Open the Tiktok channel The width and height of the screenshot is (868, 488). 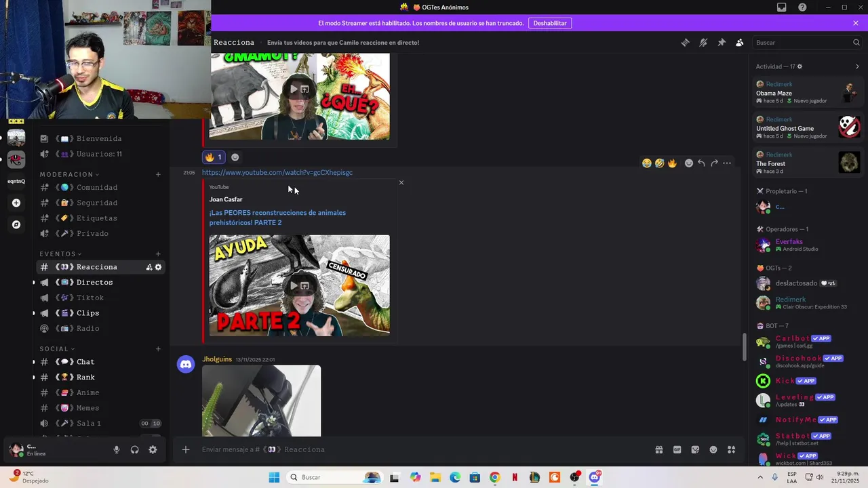[x=100, y=298]
